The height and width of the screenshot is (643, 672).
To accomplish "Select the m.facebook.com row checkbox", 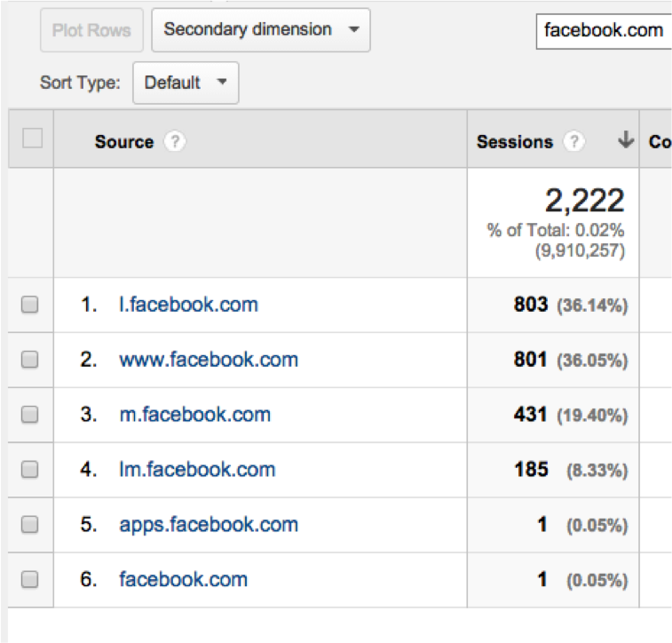I will click(x=29, y=415).
